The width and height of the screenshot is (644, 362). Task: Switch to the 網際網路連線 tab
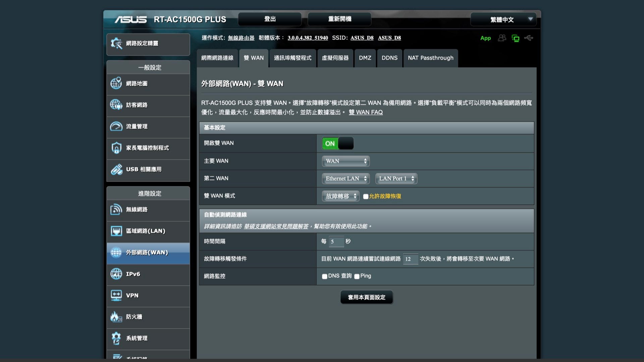pyautogui.click(x=217, y=58)
